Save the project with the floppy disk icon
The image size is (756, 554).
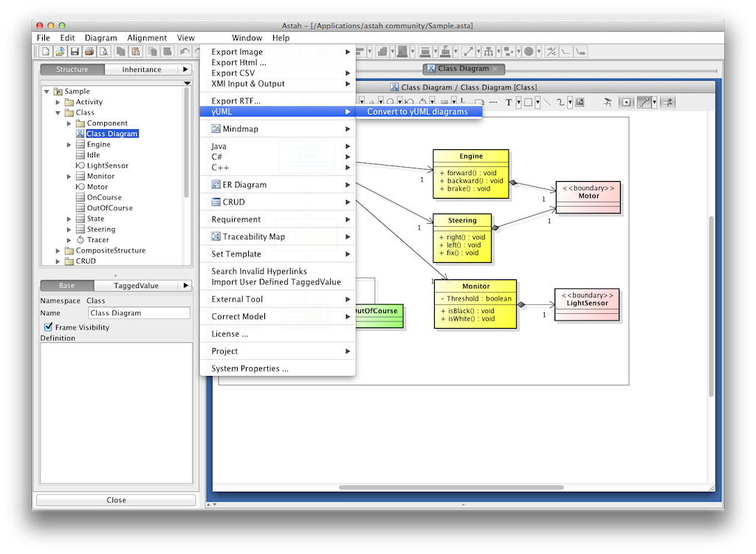[x=75, y=51]
